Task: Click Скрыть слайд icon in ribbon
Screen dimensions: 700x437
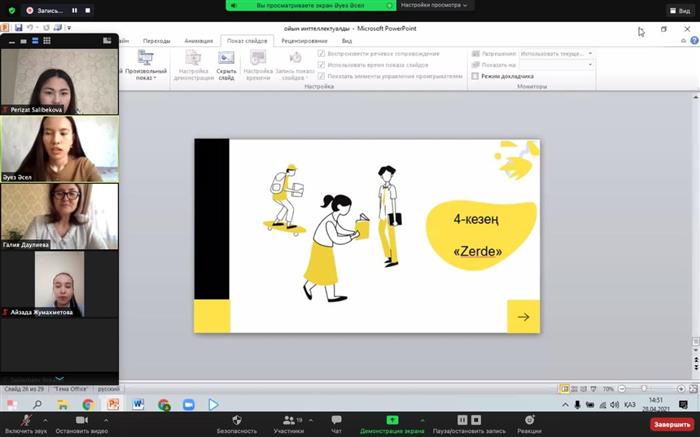Action: tap(226, 65)
